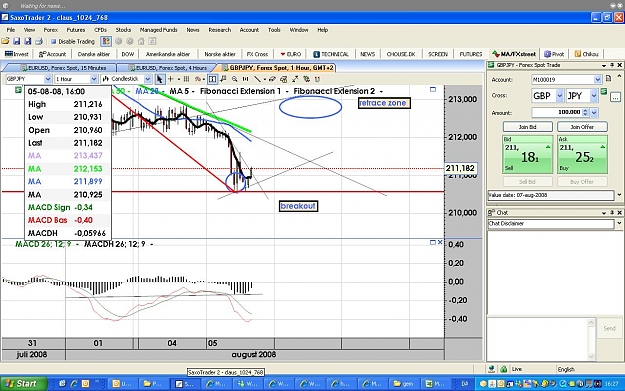Open the GBPJPY instrument dropdown
The image size is (625, 391).
click(48, 79)
